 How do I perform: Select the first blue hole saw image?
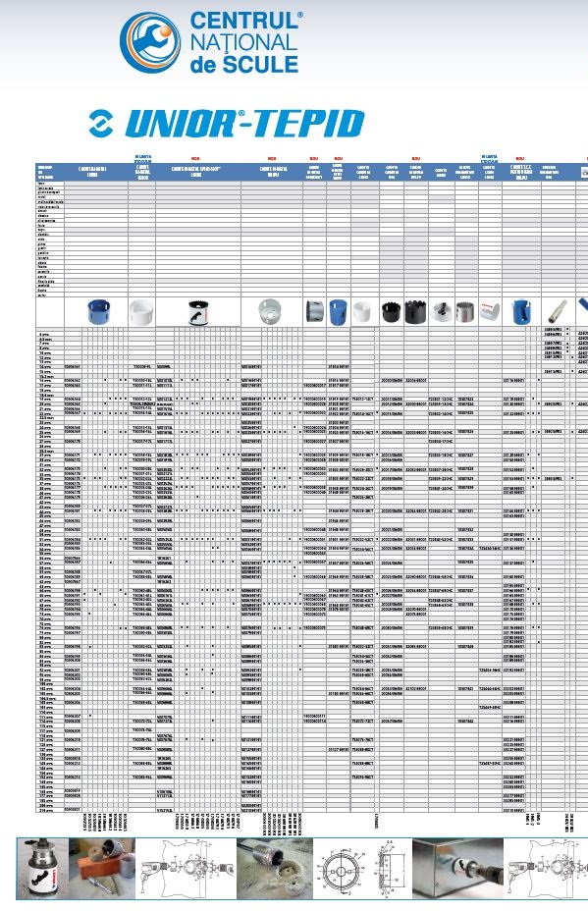98,311
